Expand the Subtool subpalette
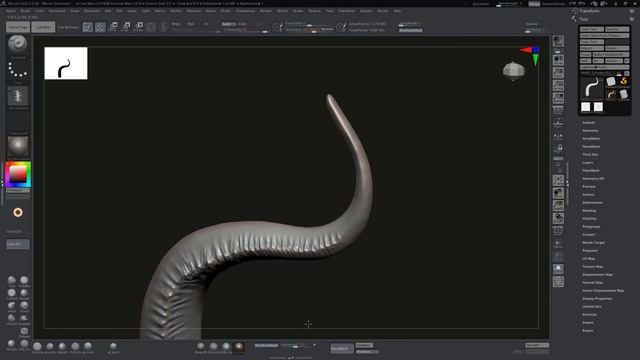Viewport: 640px width, 360px height. click(589, 122)
